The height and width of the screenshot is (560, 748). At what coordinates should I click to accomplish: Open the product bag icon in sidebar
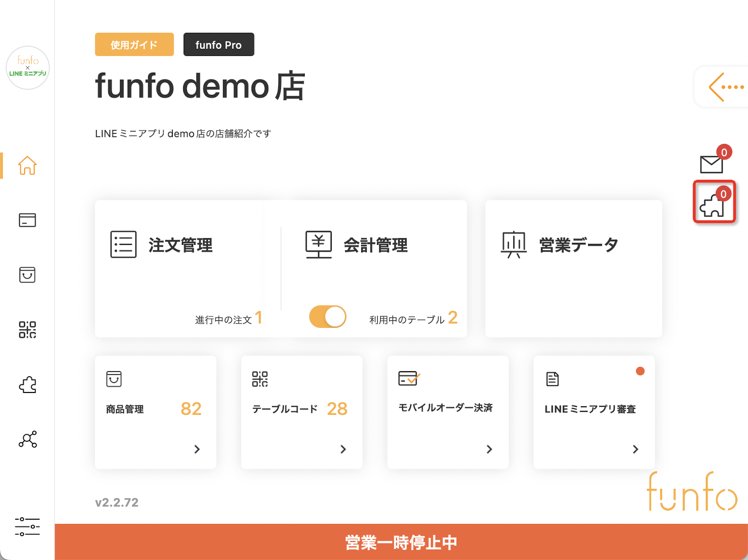click(x=27, y=275)
